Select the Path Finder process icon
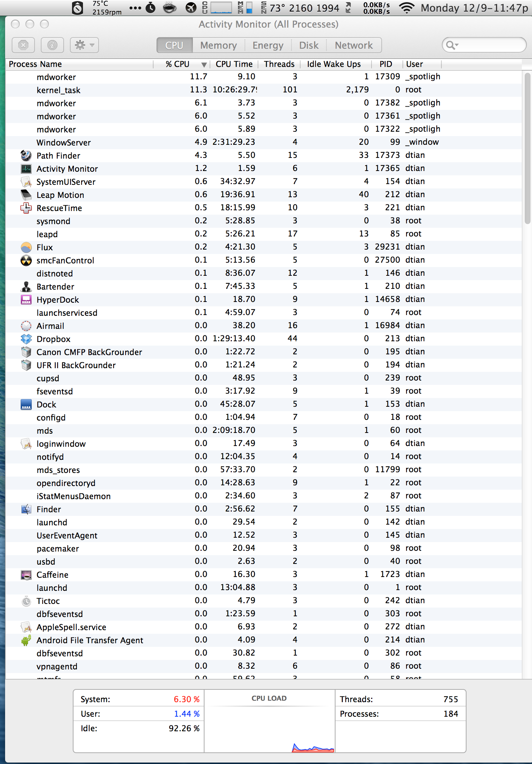Image resolution: width=532 pixels, height=764 pixels. click(x=26, y=156)
